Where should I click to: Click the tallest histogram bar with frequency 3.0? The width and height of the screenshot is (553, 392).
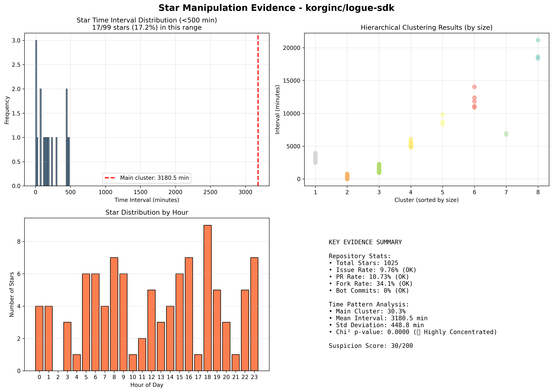coord(36,113)
